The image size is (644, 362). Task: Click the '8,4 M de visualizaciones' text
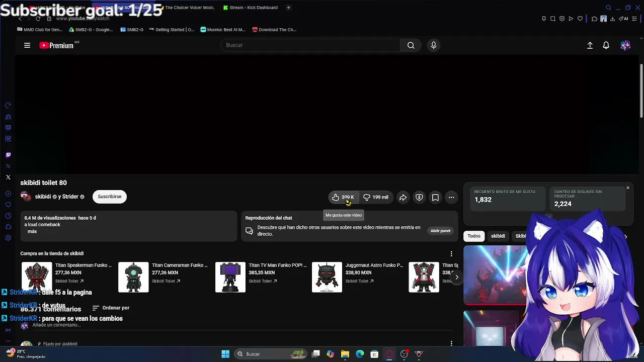(50, 218)
